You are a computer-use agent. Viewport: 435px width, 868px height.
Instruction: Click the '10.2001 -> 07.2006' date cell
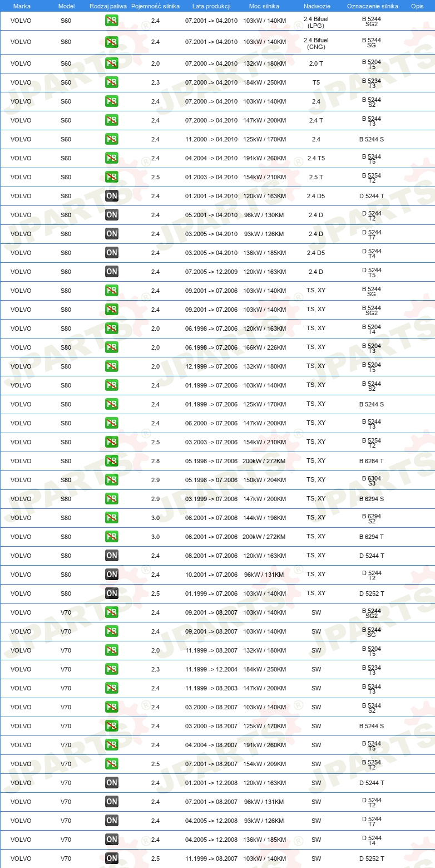point(211,575)
